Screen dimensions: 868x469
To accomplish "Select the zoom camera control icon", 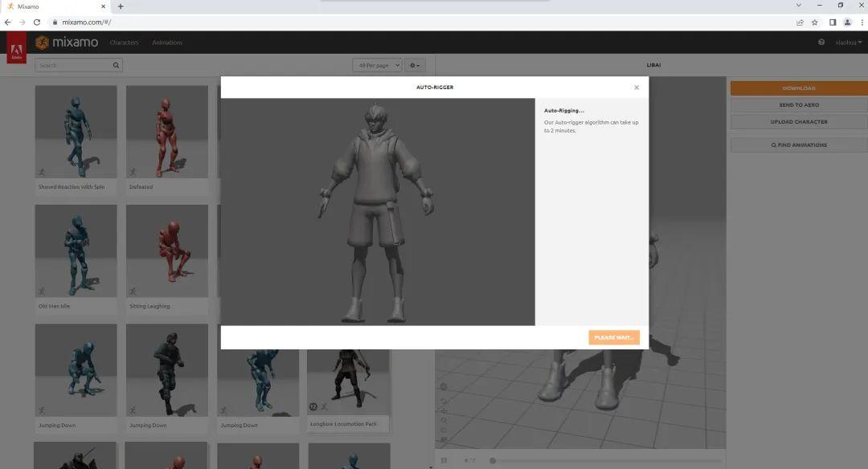I will 443,420.
